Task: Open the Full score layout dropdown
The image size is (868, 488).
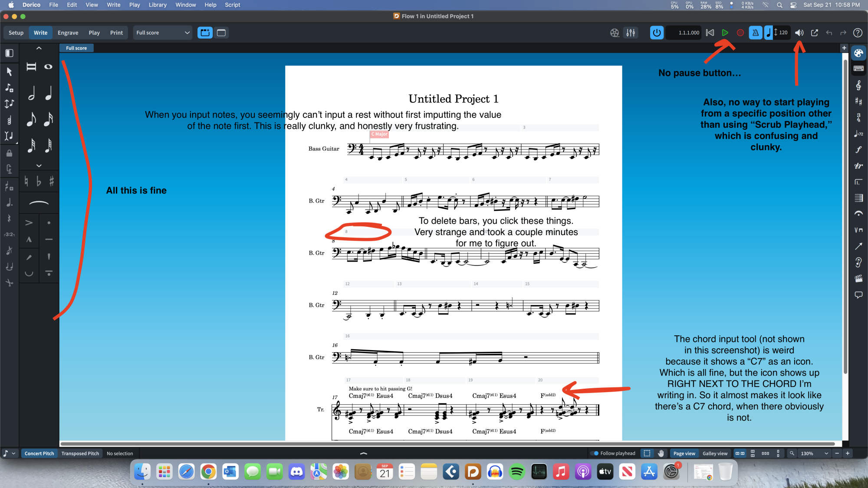Action: (163, 33)
